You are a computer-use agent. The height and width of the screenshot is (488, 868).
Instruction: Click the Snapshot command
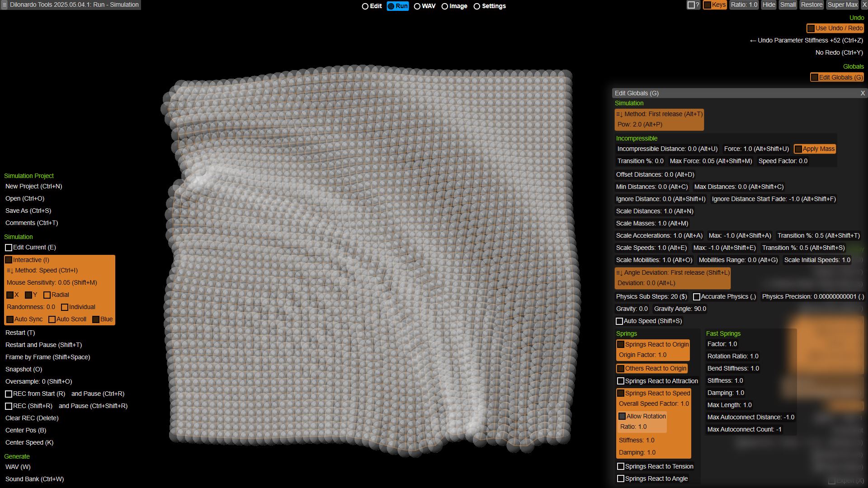pyautogui.click(x=24, y=370)
